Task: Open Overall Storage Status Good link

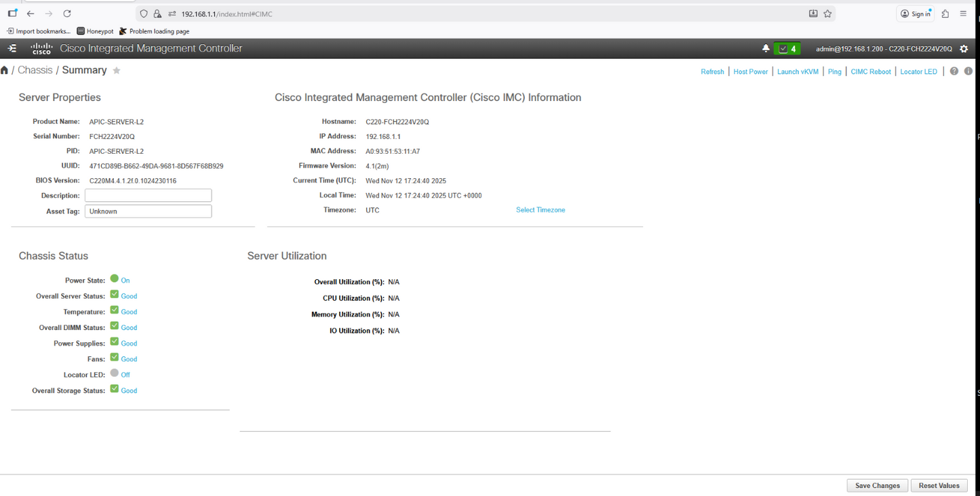Action: point(129,391)
